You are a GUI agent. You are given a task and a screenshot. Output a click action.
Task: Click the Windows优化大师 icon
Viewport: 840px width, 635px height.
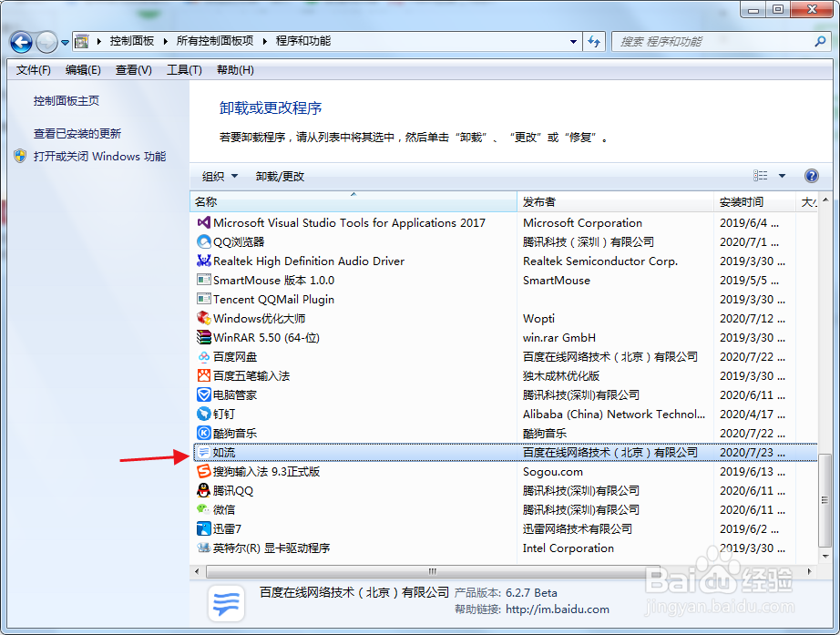tap(203, 318)
